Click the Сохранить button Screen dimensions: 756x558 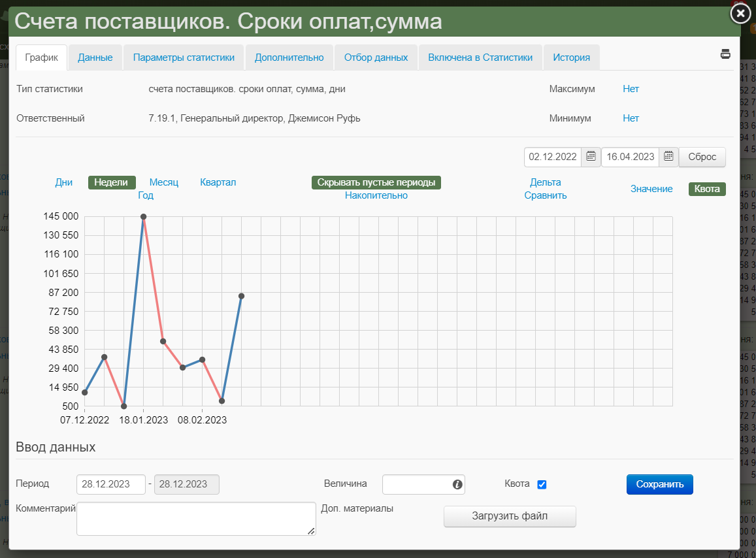(x=659, y=484)
